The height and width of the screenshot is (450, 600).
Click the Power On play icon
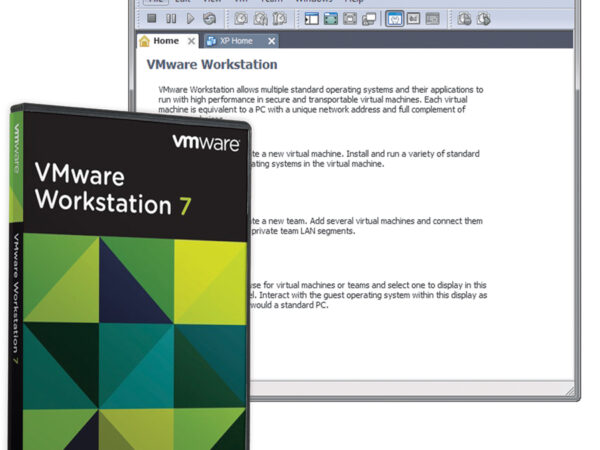(x=190, y=18)
